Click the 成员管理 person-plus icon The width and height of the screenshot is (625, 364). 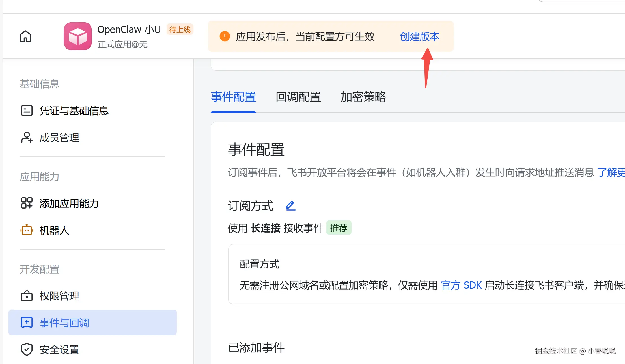click(27, 138)
